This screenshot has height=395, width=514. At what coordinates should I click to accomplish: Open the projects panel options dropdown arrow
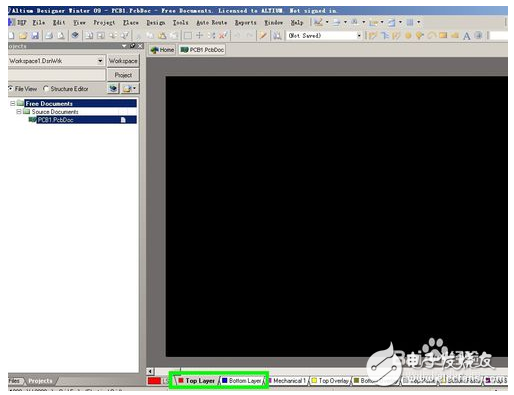pos(134,89)
